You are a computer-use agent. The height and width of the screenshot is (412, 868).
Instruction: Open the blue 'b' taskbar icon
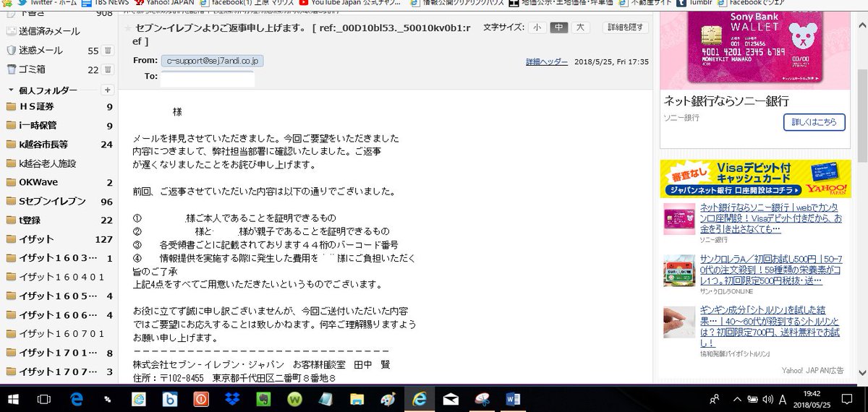tap(170, 399)
